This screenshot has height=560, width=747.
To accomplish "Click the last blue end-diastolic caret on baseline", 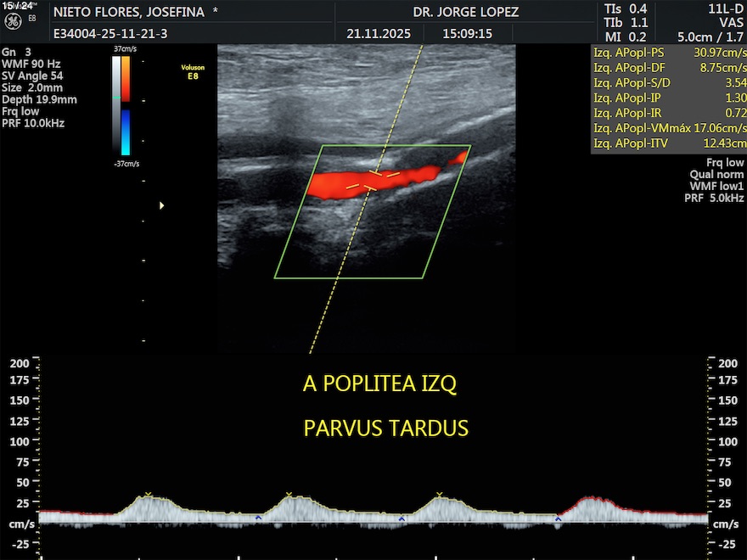I will [x=558, y=517].
